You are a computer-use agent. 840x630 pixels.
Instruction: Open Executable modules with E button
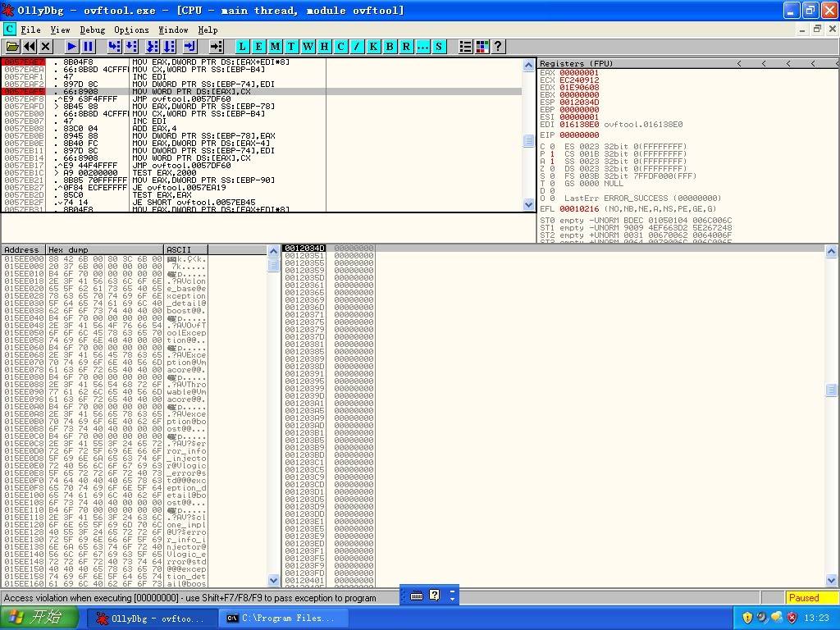click(258, 47)
